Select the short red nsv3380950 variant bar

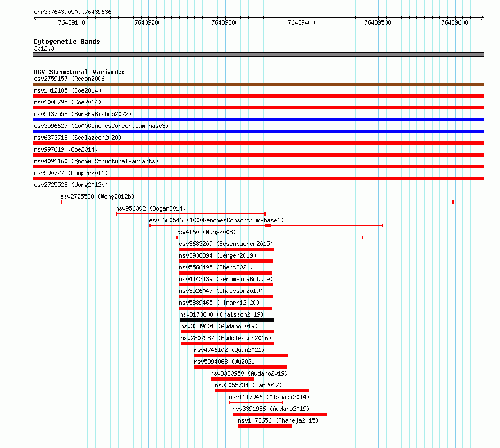pyautogui.click(x=232, y=379)
